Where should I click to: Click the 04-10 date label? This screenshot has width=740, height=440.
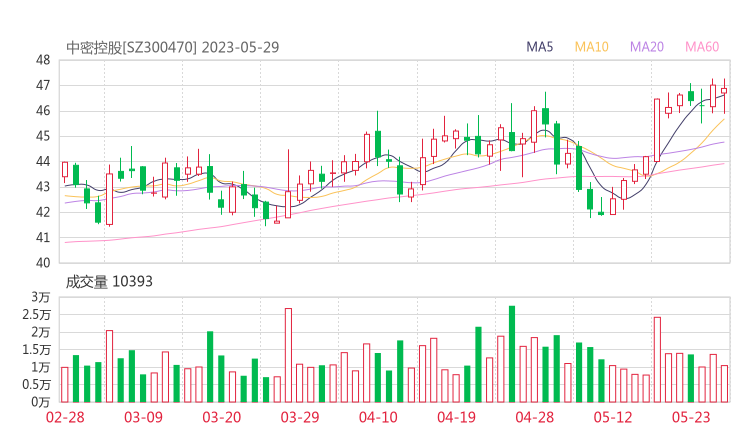[x=378, y=417]
